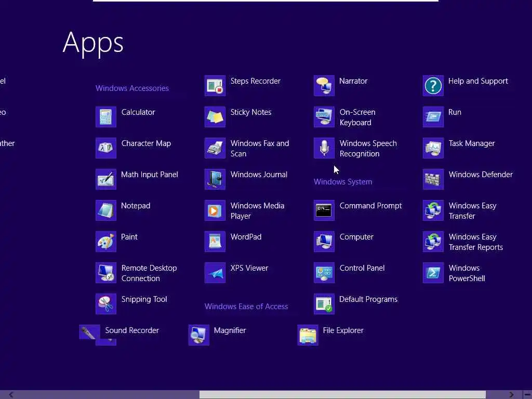
Task: Open Command Prompt icon
Action: [324, 210]
